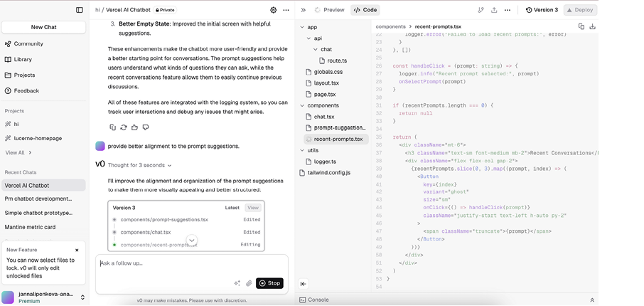Image resolution: width=644 pixels, height=306 pixels.
Task: Click the share upload icon
Action: [x=494, y=10]
